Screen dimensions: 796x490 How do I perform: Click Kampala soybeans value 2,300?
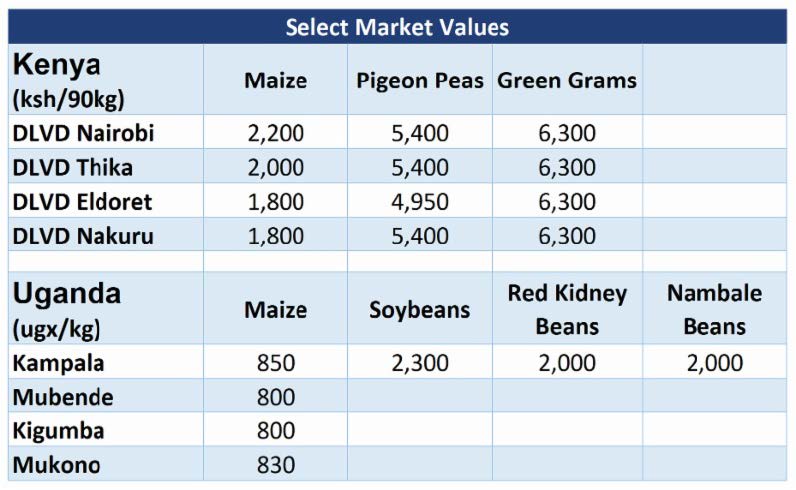pos(420,363)
